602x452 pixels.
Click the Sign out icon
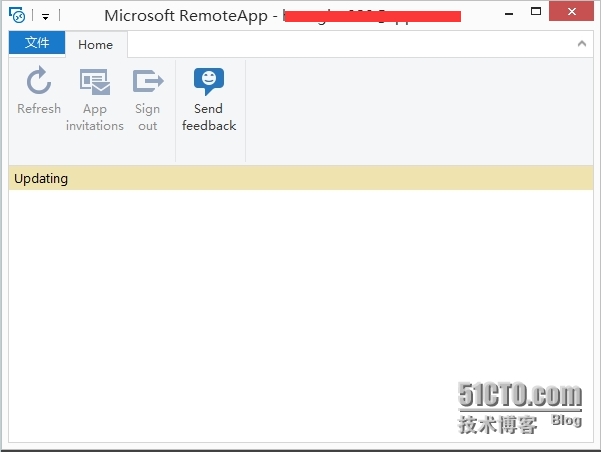click(x=148, y=81)
